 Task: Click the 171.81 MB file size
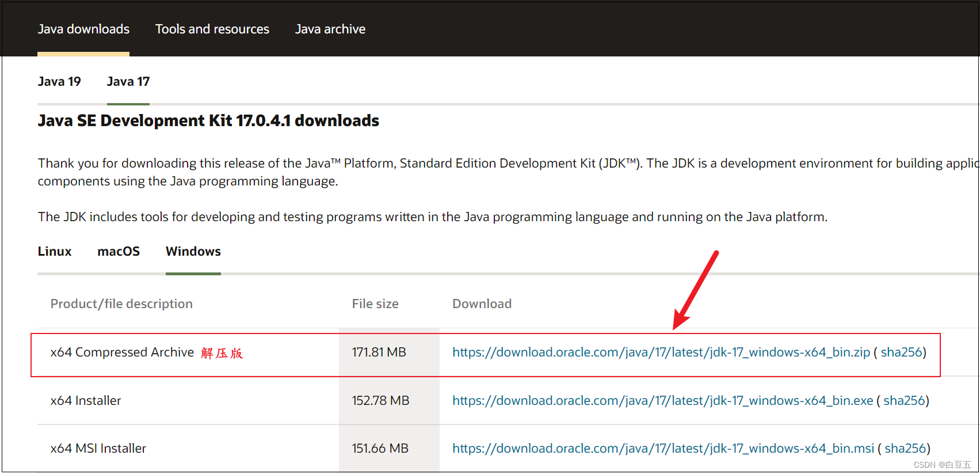[379, 352]
